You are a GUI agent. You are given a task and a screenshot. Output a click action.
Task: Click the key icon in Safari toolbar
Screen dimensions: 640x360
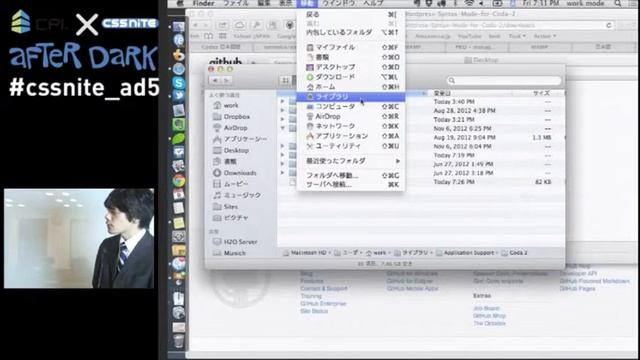click(257, 25)
